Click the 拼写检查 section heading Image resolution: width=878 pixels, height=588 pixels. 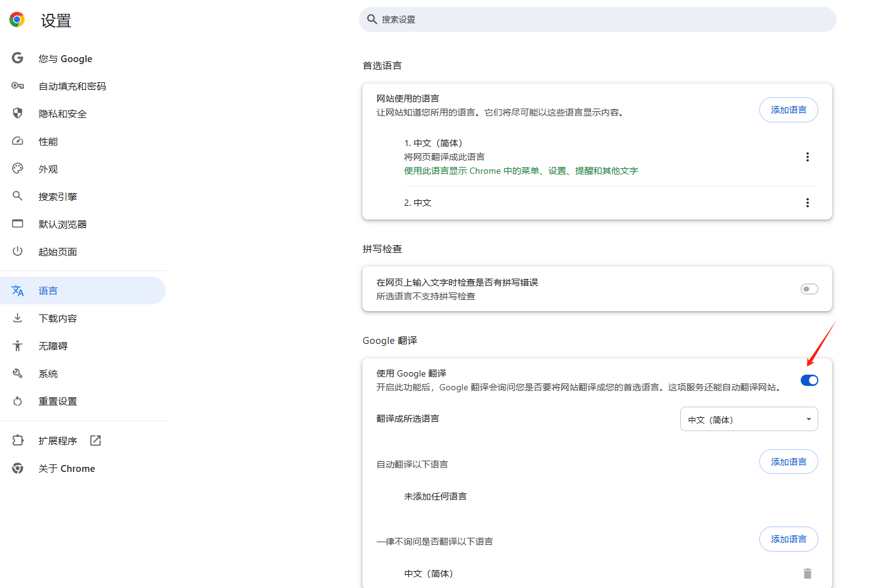[382, 249]
